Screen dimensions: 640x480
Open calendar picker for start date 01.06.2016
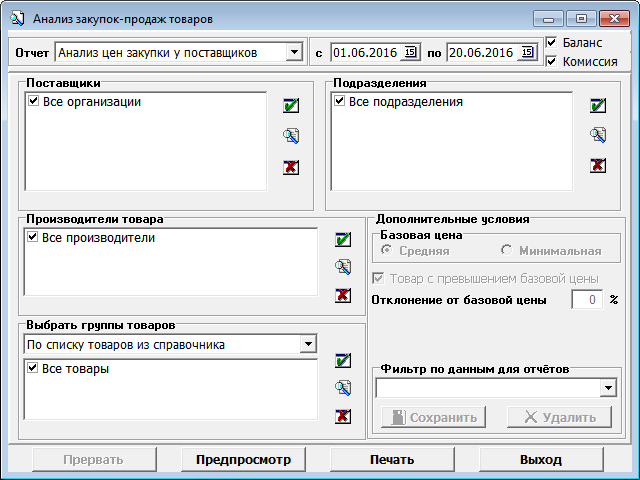tap(409, 52)
